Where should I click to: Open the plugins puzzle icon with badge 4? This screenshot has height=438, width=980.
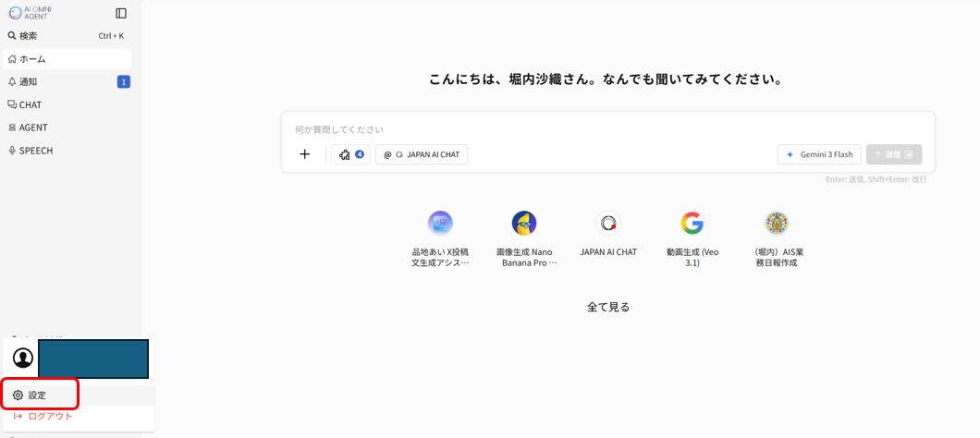point(350,154)
